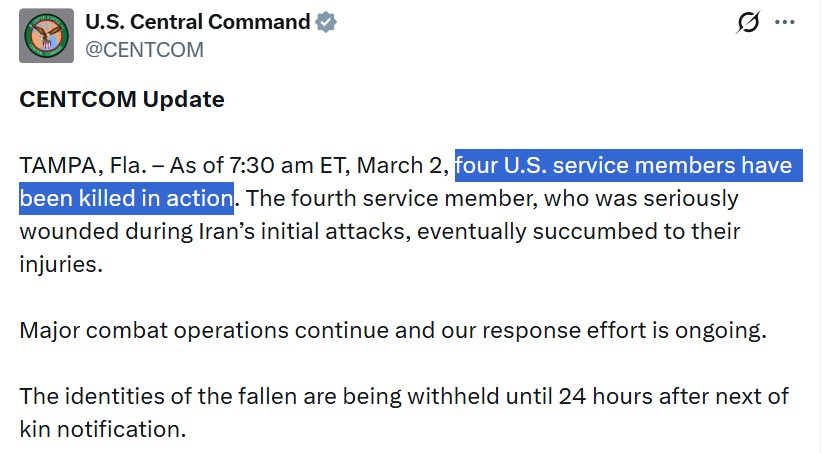Click the "kin notification." closing text
This screenshot has height=453, width=829.
tap(103, 430)
